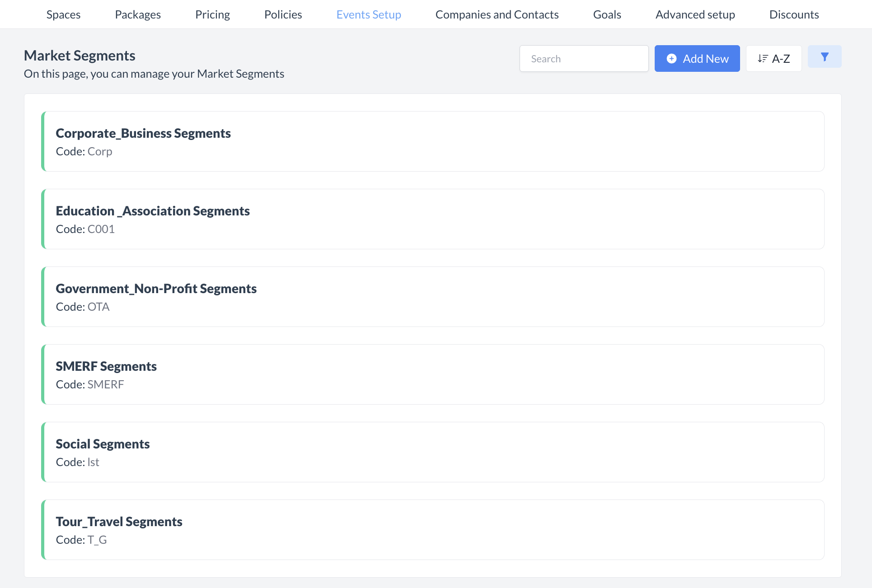Image resolution: width=872 pixels, height=588 pixels.
Task: Open the Policies page
Action: click(x=283, y=14)
